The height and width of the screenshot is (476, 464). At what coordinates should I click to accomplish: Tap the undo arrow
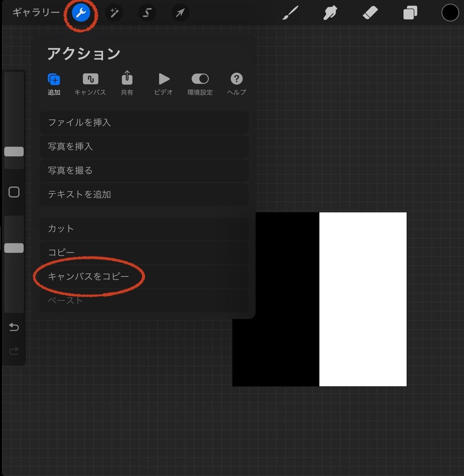14,327
